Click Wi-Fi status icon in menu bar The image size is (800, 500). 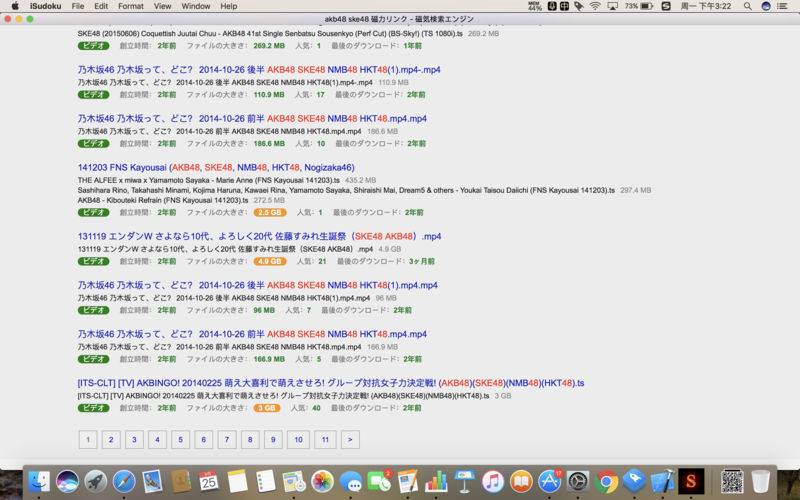pos(595,6)
